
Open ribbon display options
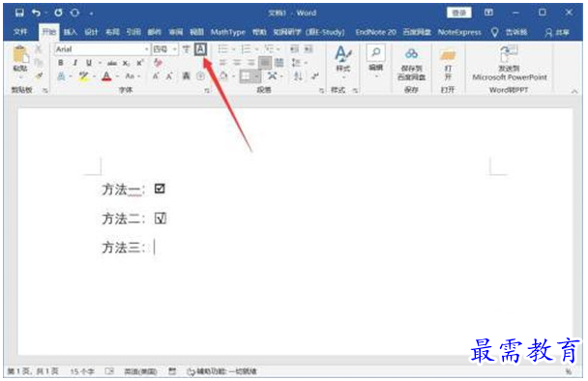(488, 13)
